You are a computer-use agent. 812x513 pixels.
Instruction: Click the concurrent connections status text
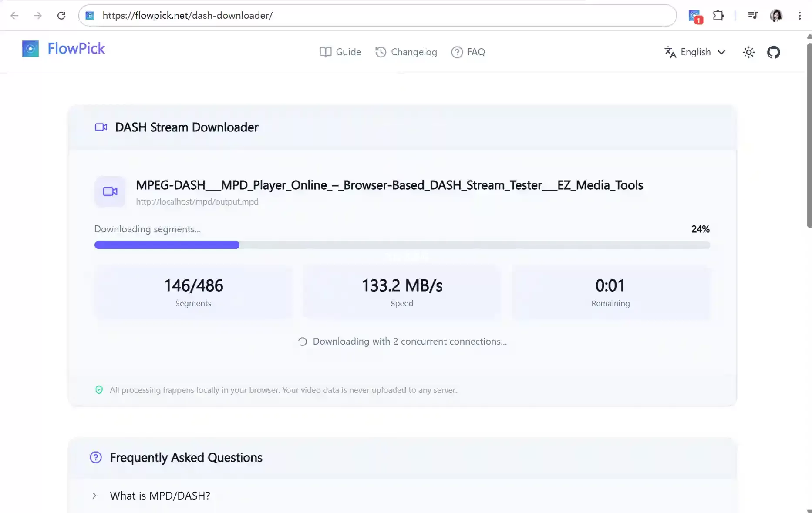410,342
